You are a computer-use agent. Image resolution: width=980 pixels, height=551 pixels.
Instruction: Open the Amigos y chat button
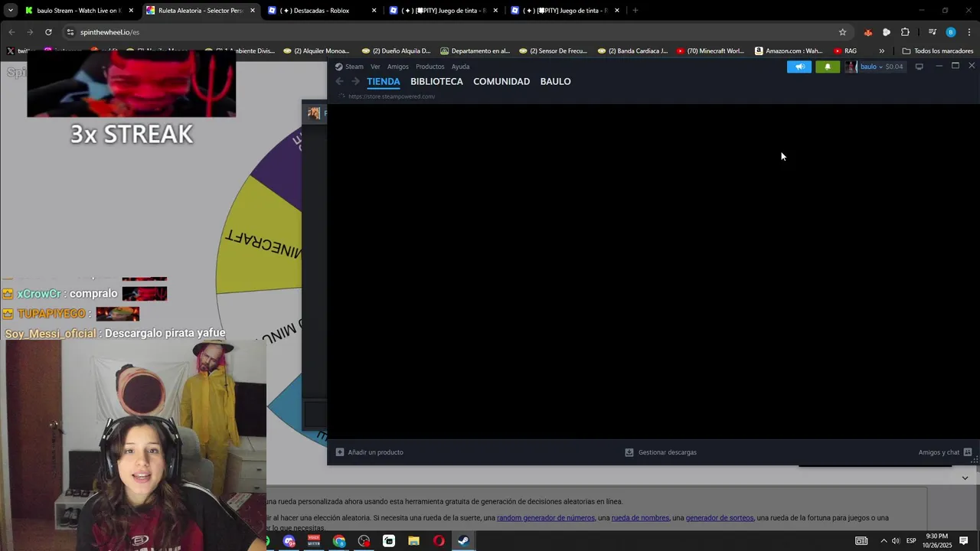pos(945,452)
